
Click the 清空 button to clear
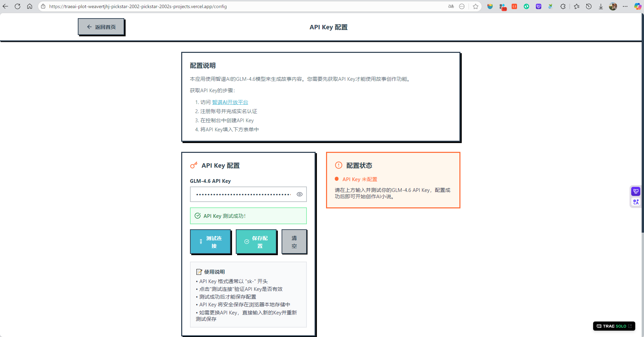294,242
